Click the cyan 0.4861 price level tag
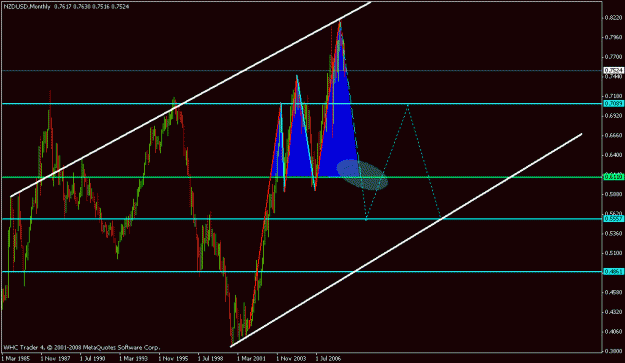This screenshot has height=363, width=625. [x=613, y=272]
